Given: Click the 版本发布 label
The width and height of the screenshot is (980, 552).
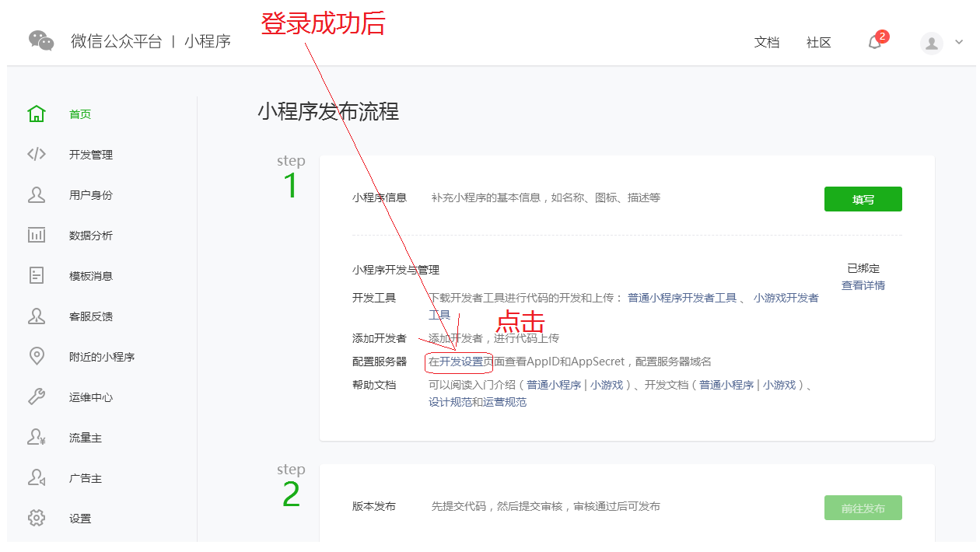Looking at the screenshot, I should [x=374, y=506].
